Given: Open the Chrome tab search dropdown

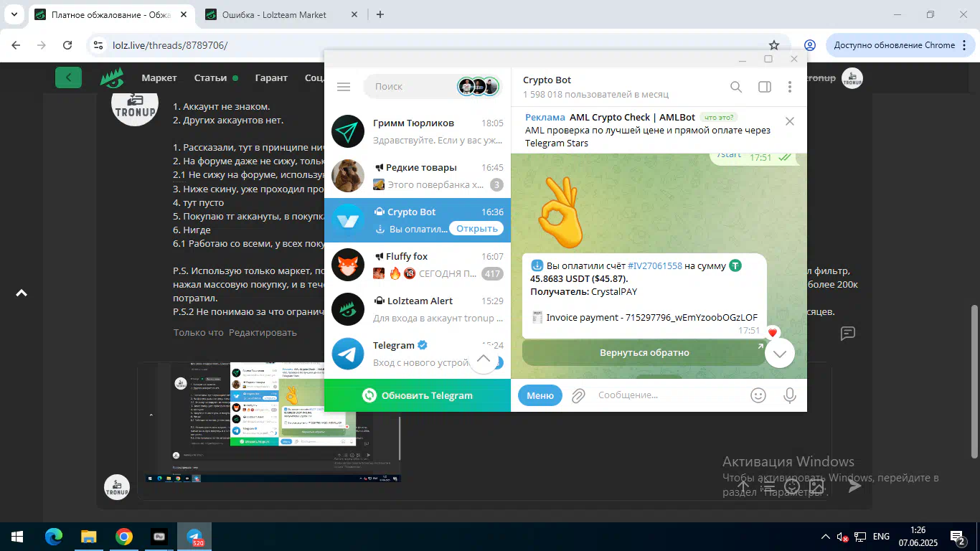Looking at the screenshot, I should pos(14,14).
